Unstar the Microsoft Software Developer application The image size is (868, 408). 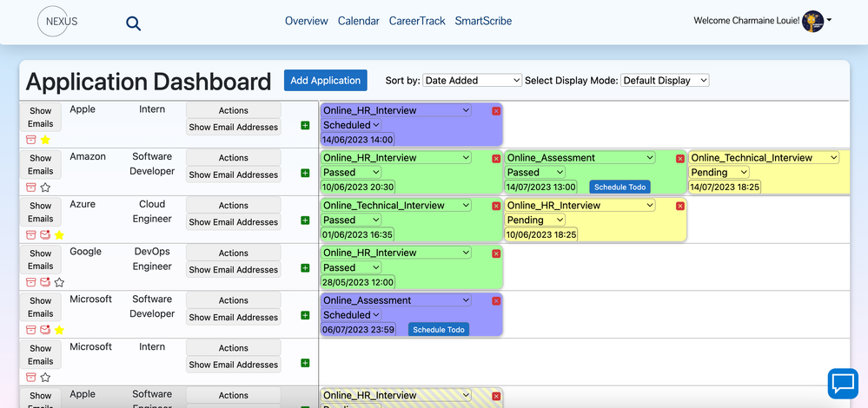[59, 330]
